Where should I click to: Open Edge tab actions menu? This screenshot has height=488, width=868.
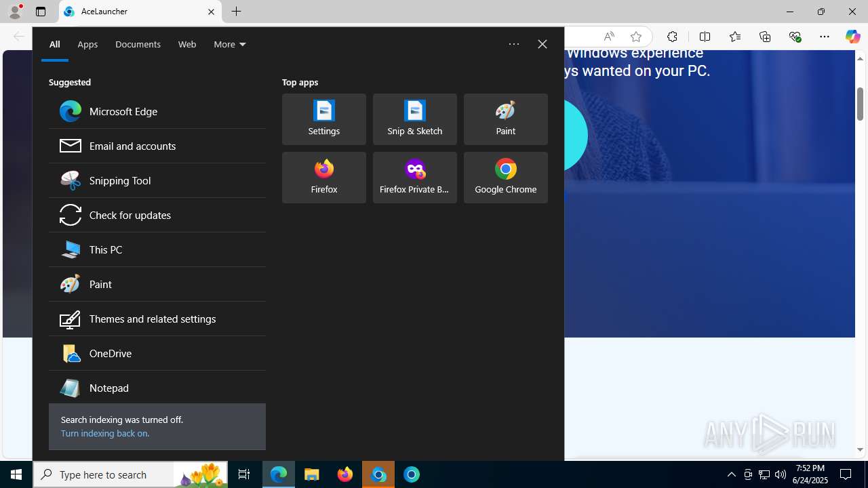(41, 12)
